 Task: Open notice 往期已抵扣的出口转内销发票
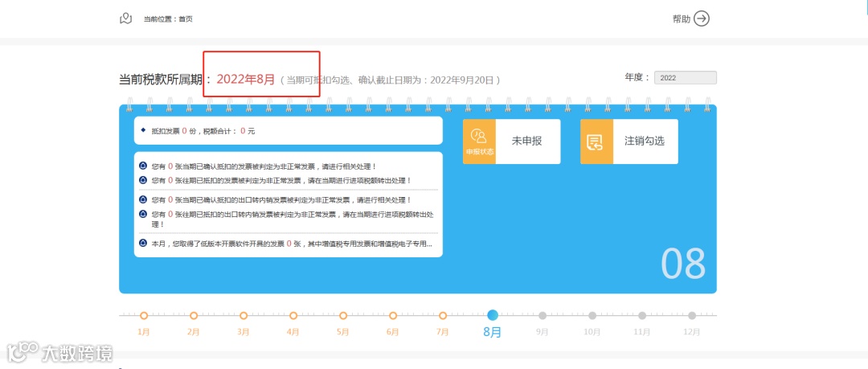(x=293, y=219)
